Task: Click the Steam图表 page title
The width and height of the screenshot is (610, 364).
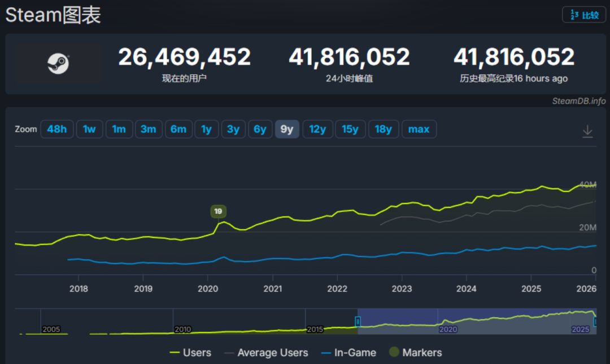Action: click(53, 15)
